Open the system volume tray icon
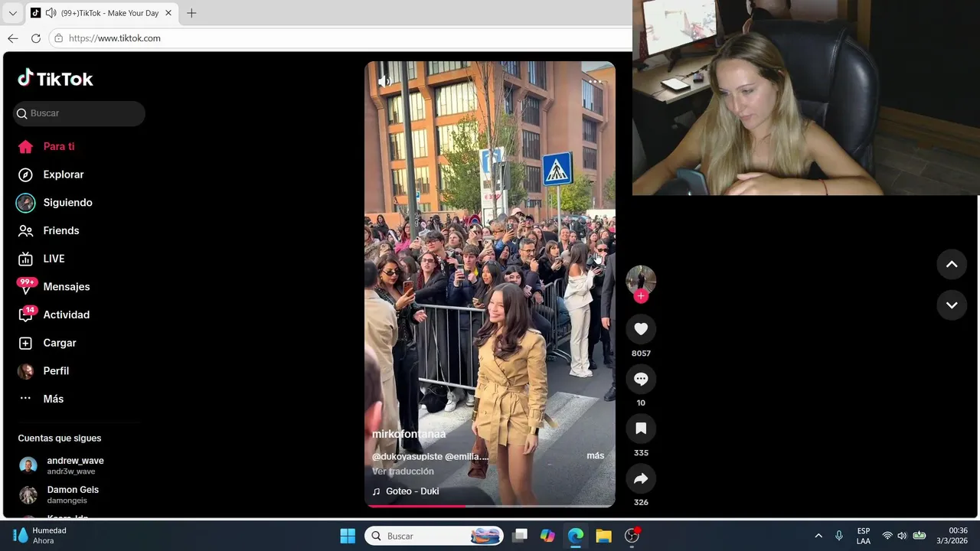980x551 pixels. click(x=902, y=536)
